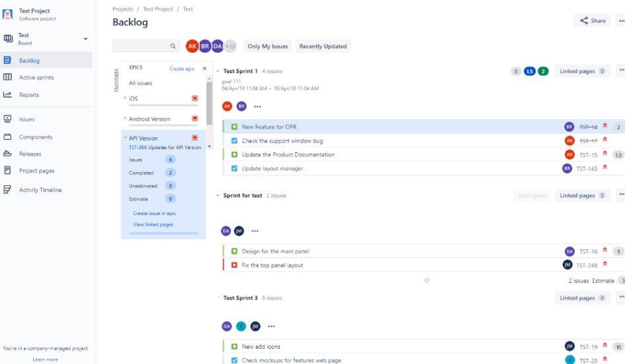
Task: Click the task icon on Check the support window bug
Action: (x=234, y=140)
